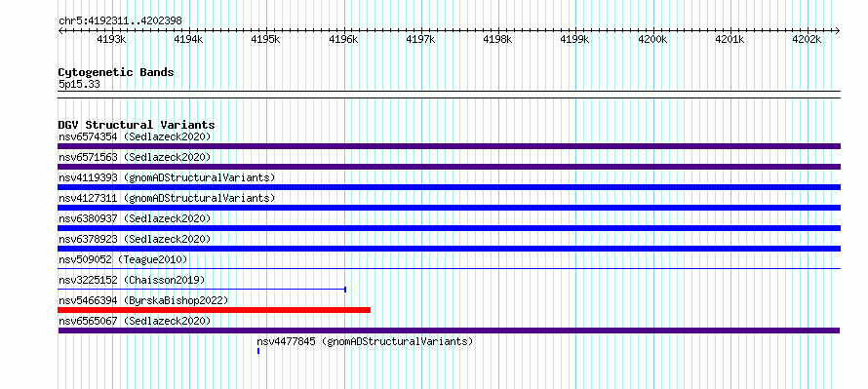Click the ruler's right arrowhead
Screen dimensions: 868x389
pyautogui.click(x=838, y=30)
